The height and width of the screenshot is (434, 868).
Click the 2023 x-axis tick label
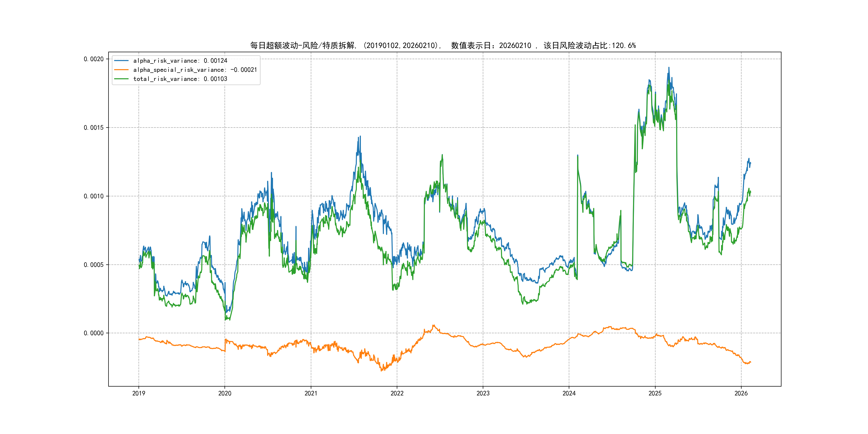(483, 393)
